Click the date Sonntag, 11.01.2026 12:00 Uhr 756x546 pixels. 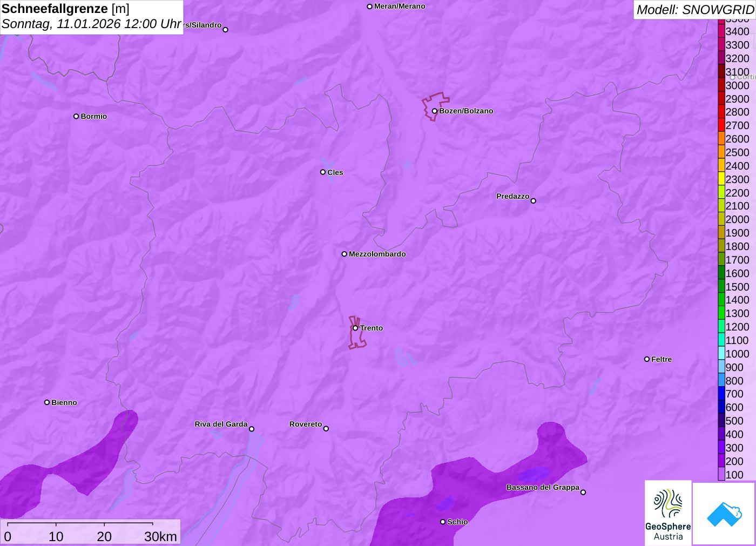(x=91, y=24)
